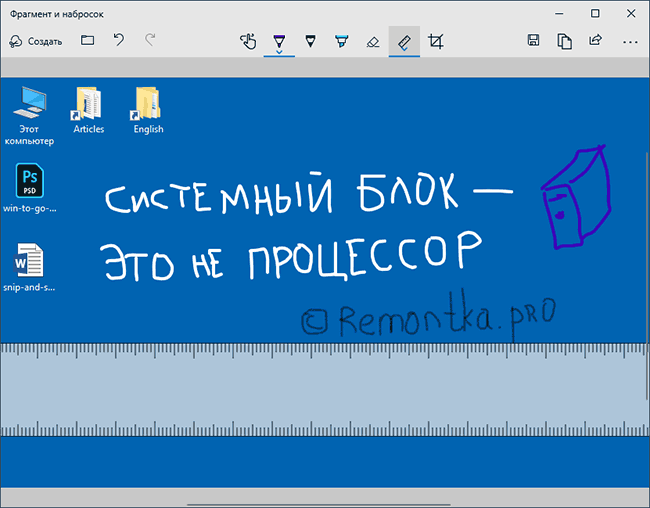Close the Фрагмент и набросок window
This screenshot has width=650, height=508.
(x=631, y=14)
